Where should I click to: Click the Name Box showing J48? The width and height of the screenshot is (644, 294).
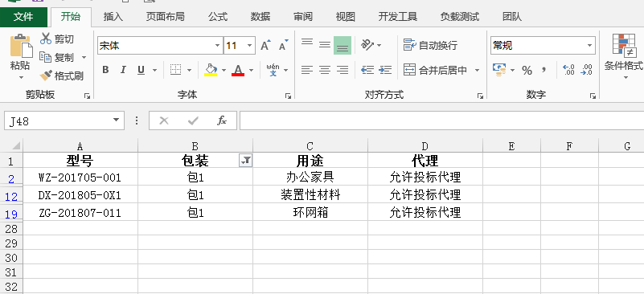[x=64, y=120]
